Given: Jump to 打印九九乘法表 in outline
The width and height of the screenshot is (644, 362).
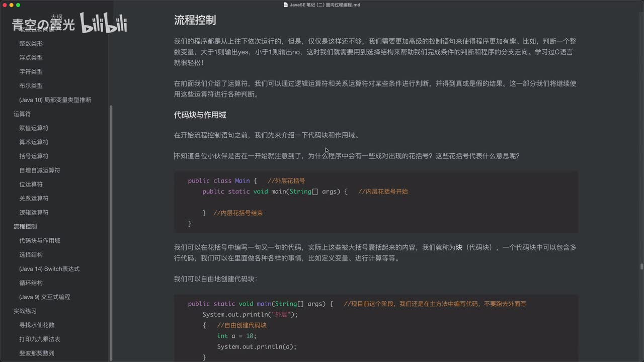Looking at the screenshot, I should 40,339.
